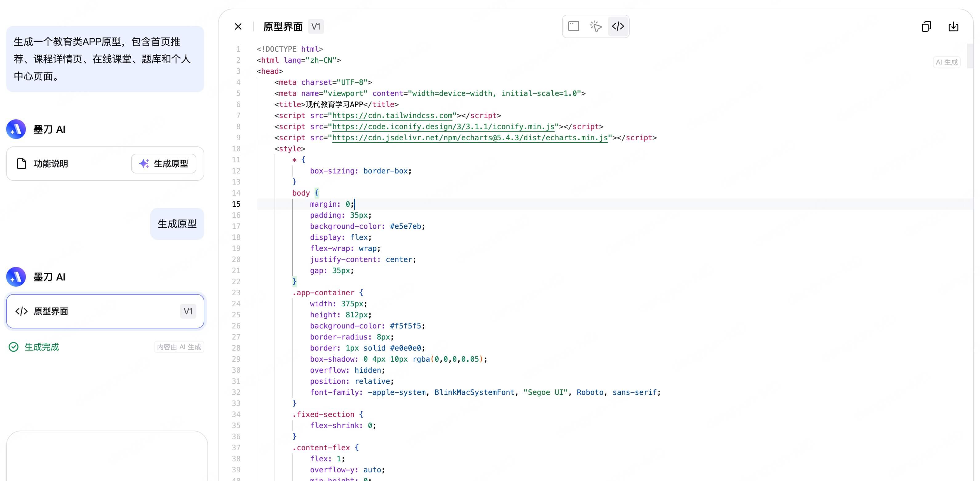
Task: Click the editor vertical scrollbar
Action: (x=970, y=56)
